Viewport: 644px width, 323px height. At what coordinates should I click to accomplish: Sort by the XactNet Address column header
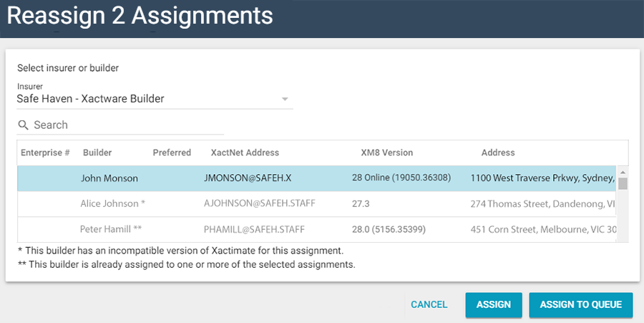click(x=245, y=153)
